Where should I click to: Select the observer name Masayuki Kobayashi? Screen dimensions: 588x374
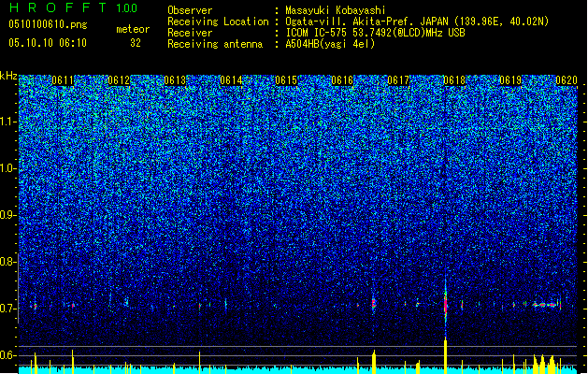(x=336, y=10)
